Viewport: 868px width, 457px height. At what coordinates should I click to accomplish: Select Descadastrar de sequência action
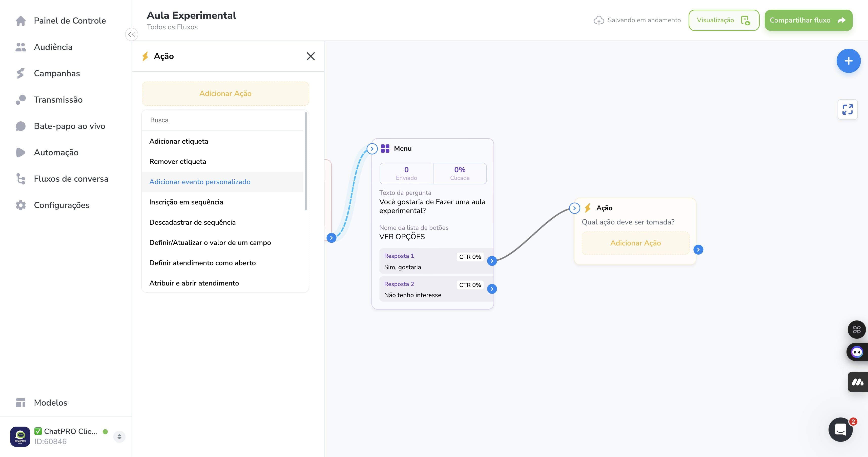coord(222,222)
